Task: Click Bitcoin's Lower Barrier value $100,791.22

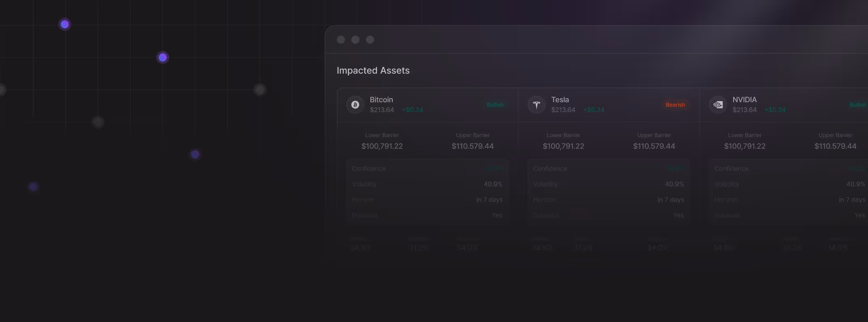Action: (x=382, y=146)
